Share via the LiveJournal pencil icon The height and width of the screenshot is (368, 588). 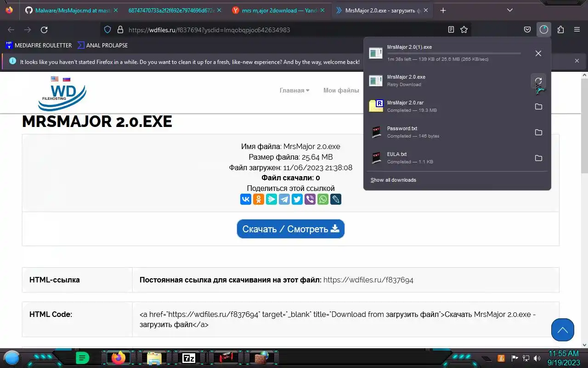336,199
